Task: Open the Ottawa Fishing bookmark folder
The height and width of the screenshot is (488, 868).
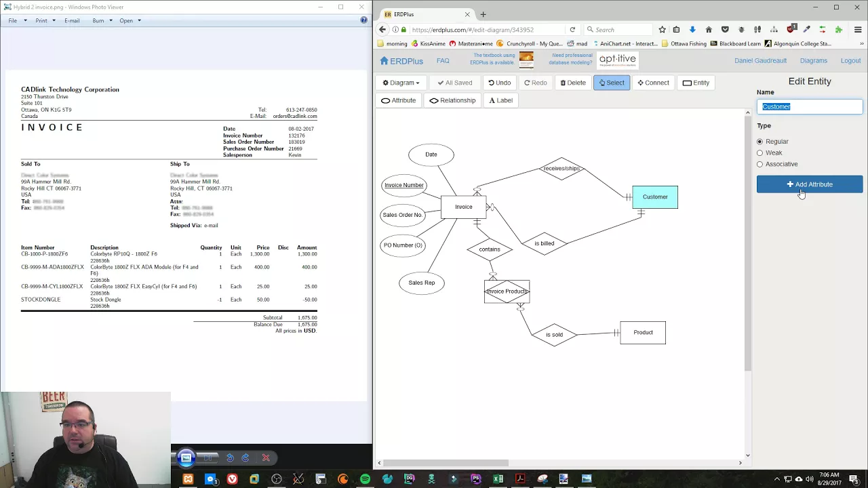Action: click(684, 43)
